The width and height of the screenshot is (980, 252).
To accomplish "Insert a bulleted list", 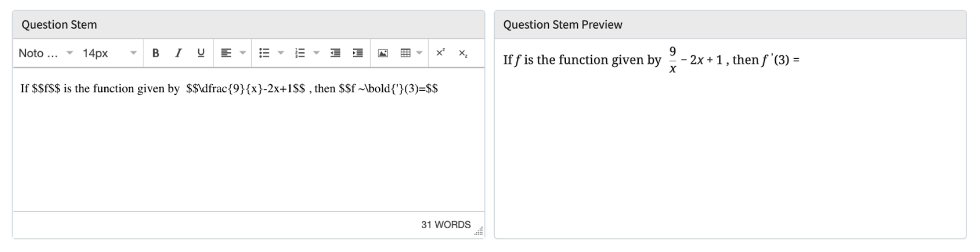I will tap(264, 53).
